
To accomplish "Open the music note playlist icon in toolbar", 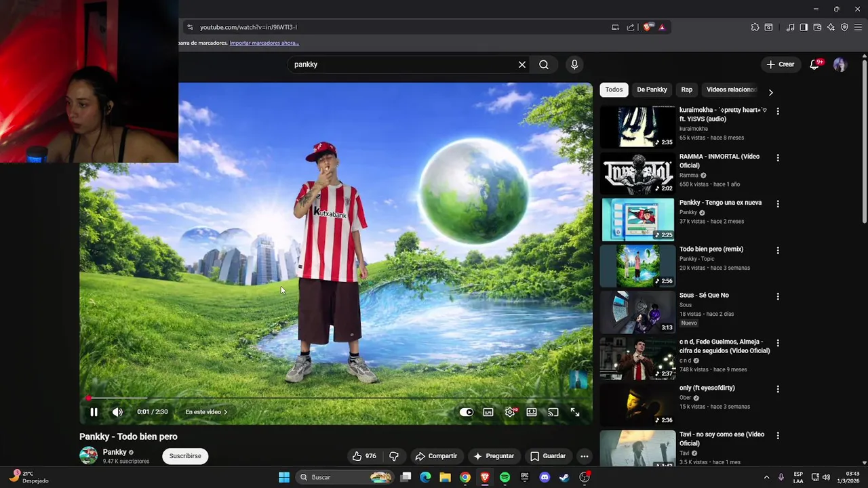I will click(x=790, y=27).
